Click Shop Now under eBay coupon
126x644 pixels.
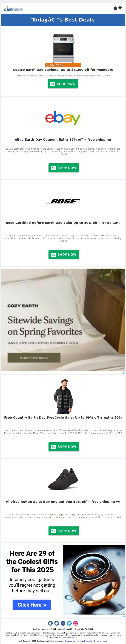[64, 168]
